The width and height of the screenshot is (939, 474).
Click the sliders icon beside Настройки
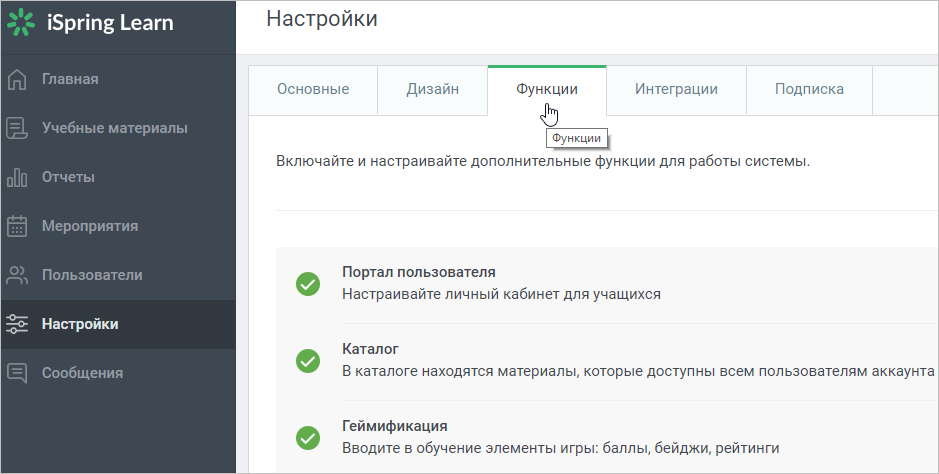click(17, 324)
